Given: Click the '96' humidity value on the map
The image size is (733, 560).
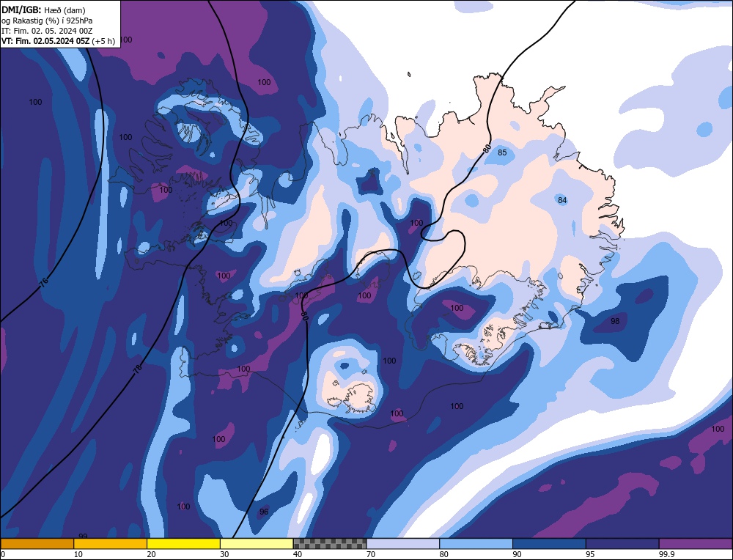Looking at the screenshot, I should (x=264, y=512).
